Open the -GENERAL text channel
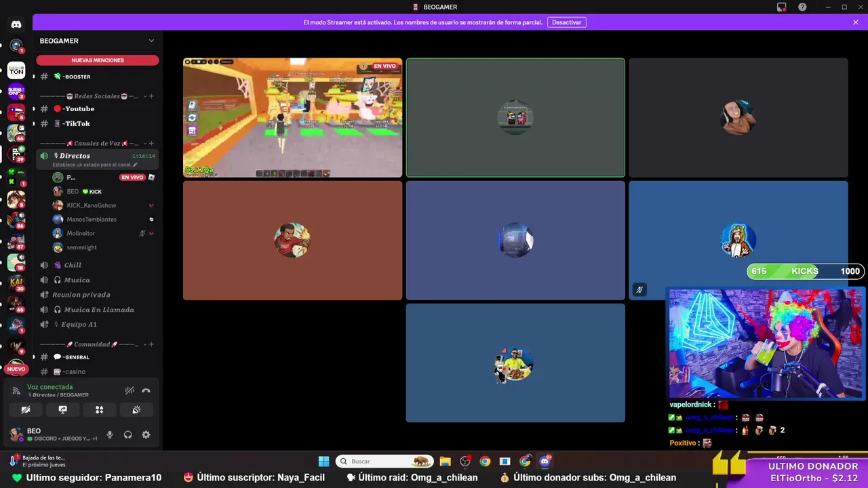 pyautogui.click(x=98, y=357)
